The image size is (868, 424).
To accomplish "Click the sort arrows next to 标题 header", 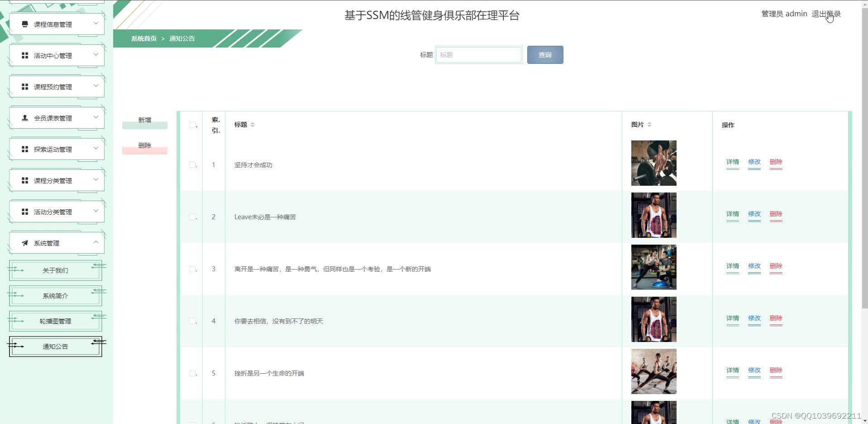I will [x=253, y=125].
